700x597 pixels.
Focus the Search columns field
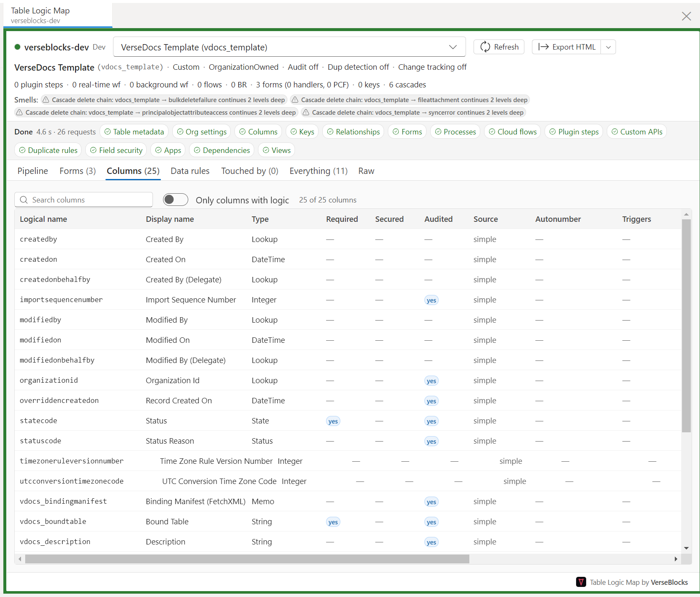pyautogui.click(x=84, y=200)
